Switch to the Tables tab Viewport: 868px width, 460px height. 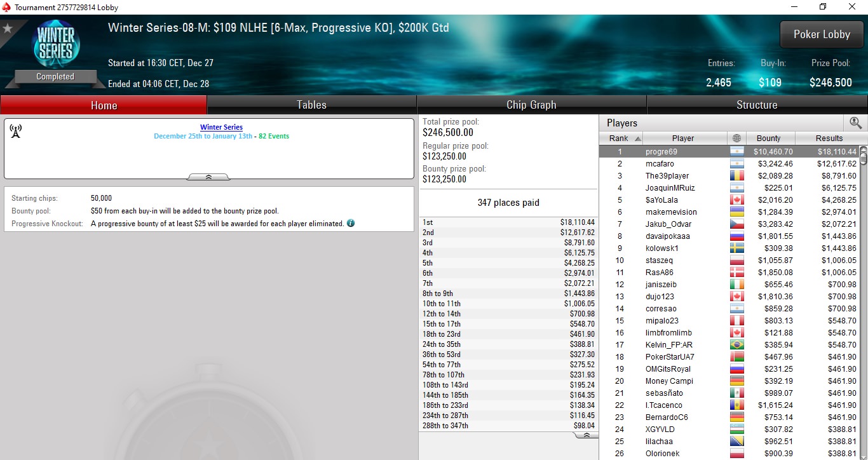pos(311,105)
